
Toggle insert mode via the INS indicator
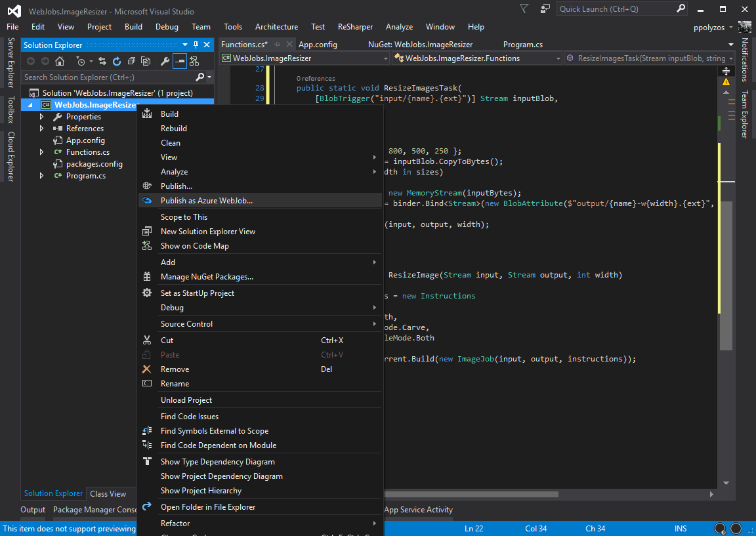tap(680, 528)
